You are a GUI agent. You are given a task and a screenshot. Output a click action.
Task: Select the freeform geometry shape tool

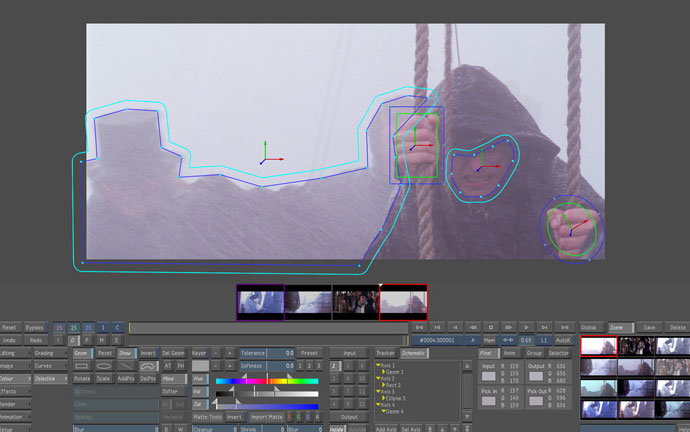[x=149, y=366]
